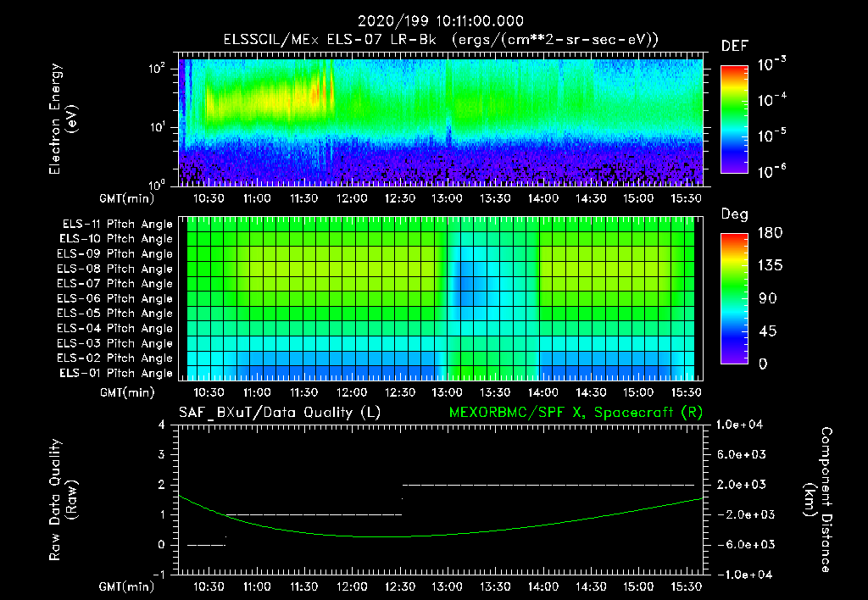868x600 pixels.
Task: Click the ELS-09 Pitch Angle row label
Action: pos(115,254)
